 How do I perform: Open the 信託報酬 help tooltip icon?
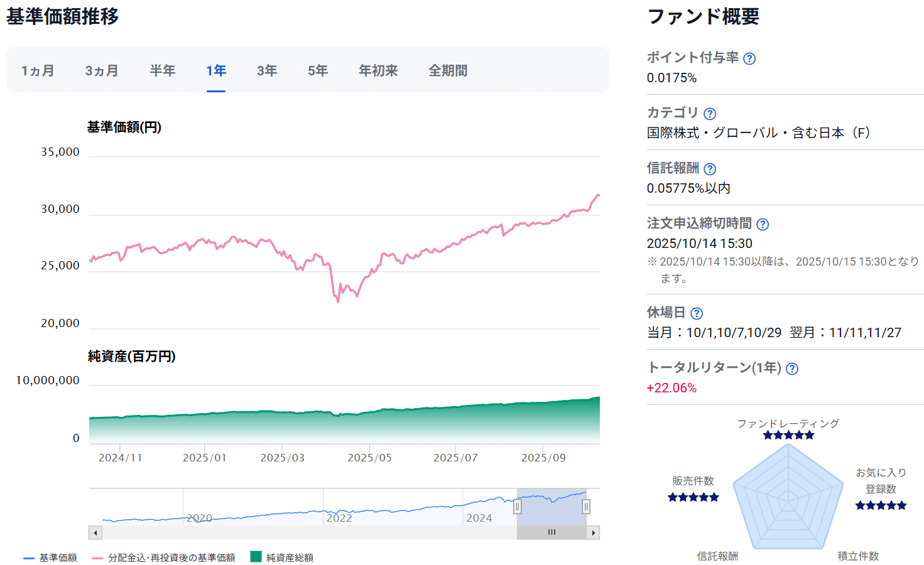click(x=710, y=169)
